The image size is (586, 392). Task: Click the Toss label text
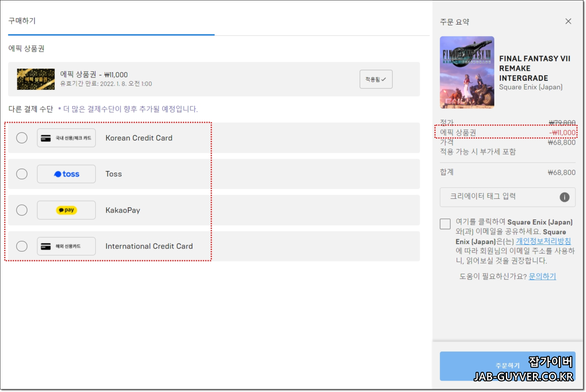point(114,174)
